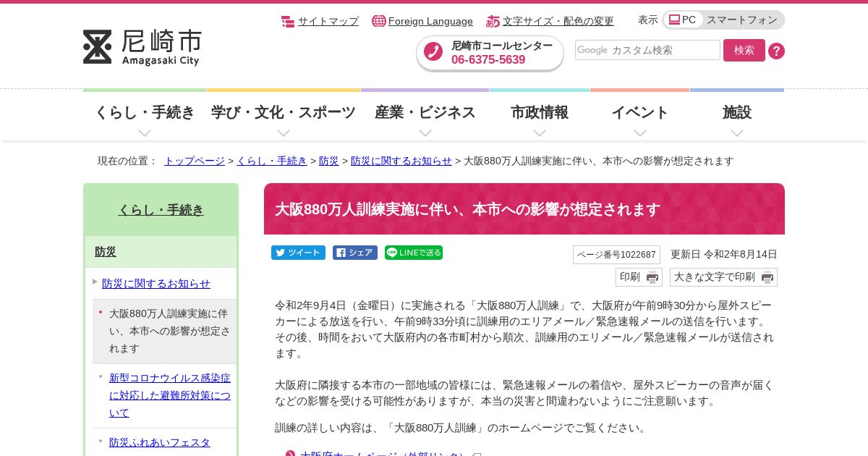
Task: Go to 防災 in breadcrumb
Action: [329, 161]
